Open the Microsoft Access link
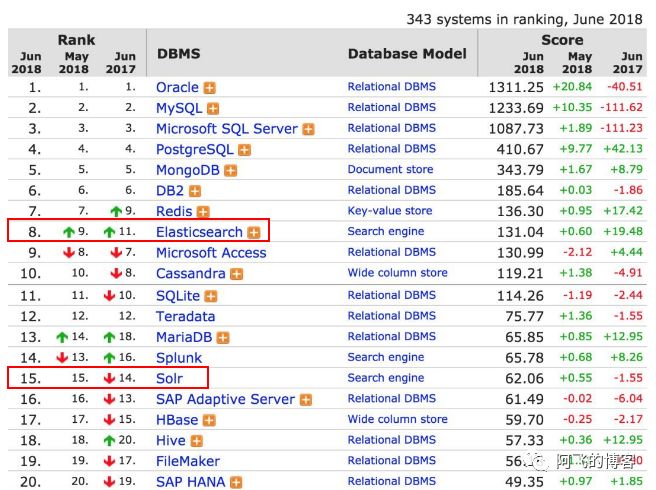The image size is (656, 490). pos(211,253)
